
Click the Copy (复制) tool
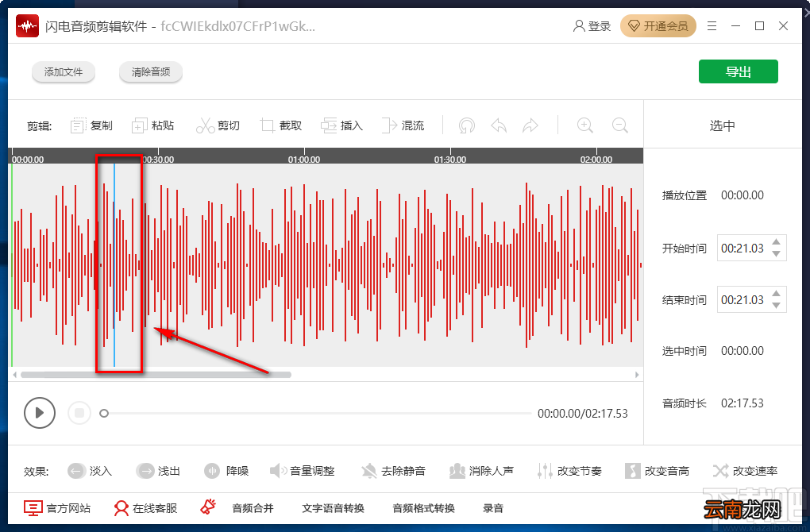point(91,125)
